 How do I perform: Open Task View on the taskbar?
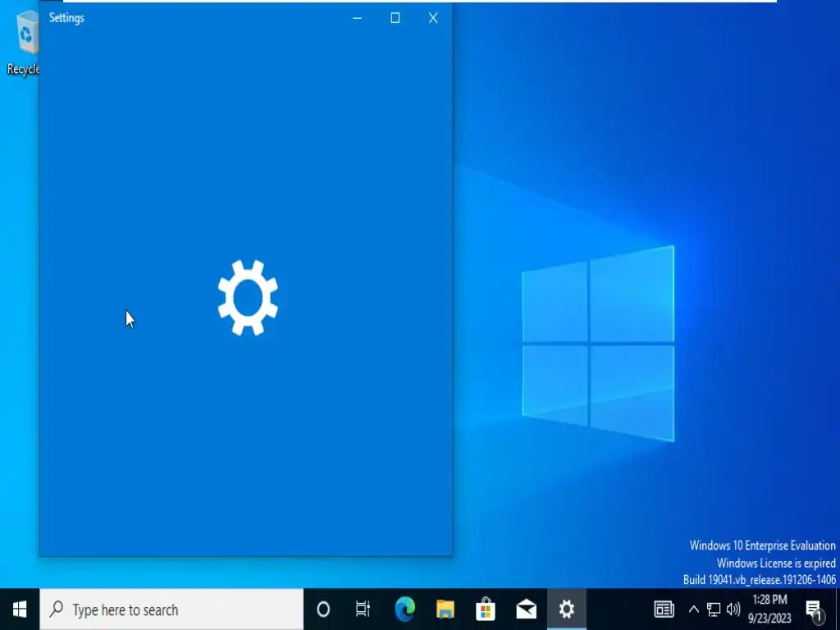coord(363,609)
